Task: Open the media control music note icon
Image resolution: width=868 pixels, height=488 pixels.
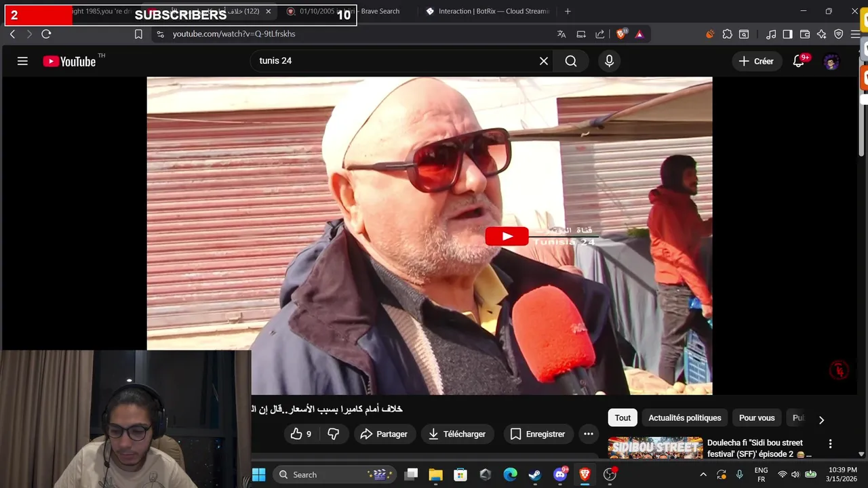Action: 771,34
